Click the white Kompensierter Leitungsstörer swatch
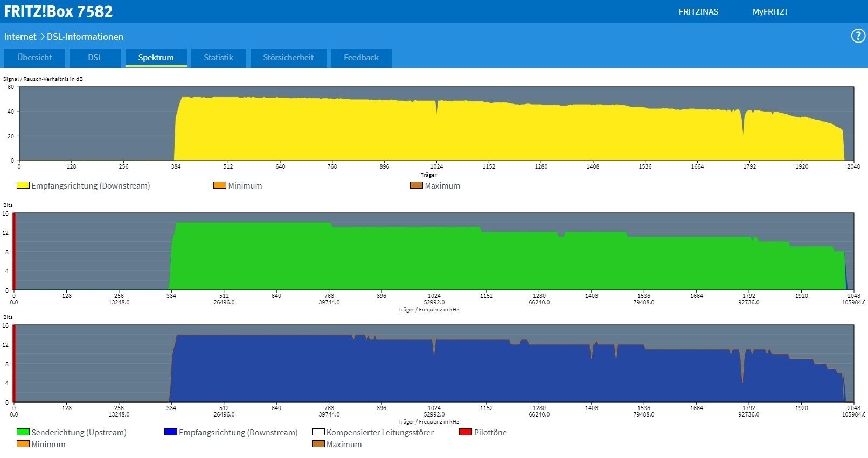The height and width of the screenshot is (458, 868). tap(318, 432)
